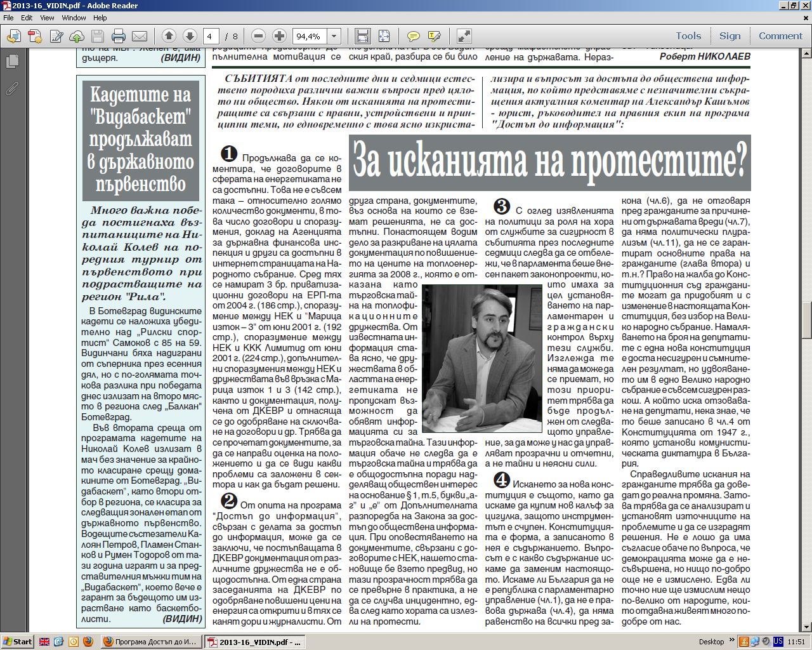The width and height of the screenshot is (812, 650).
Task: Zoom in with the plus button
Action: [279, 36]
